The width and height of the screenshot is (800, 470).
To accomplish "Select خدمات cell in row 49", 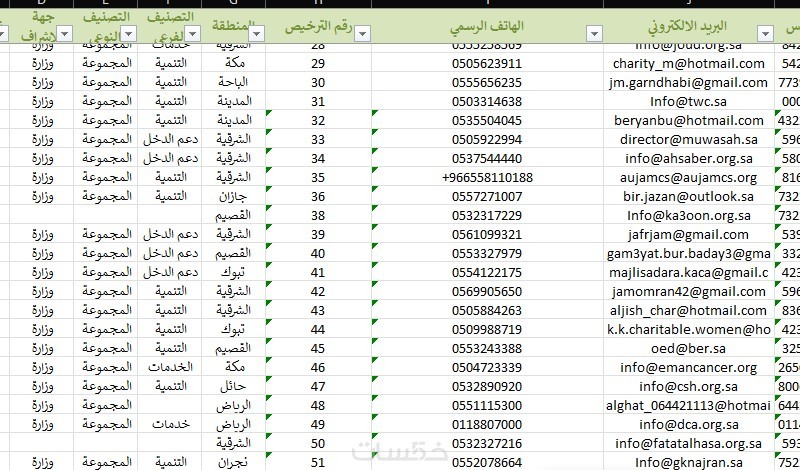I will click(x=170, y=424).
